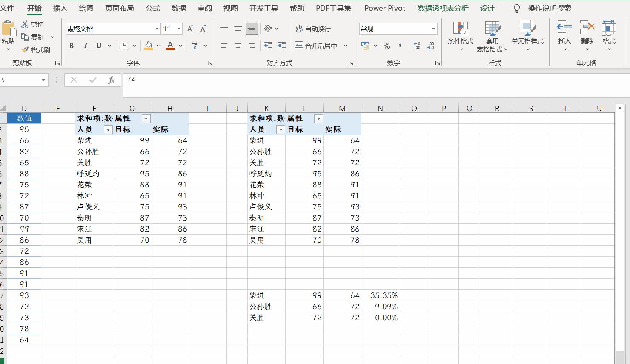630x364 pixels.
Task: Click Increase Decimal in Number group
Action: (417, 46)
